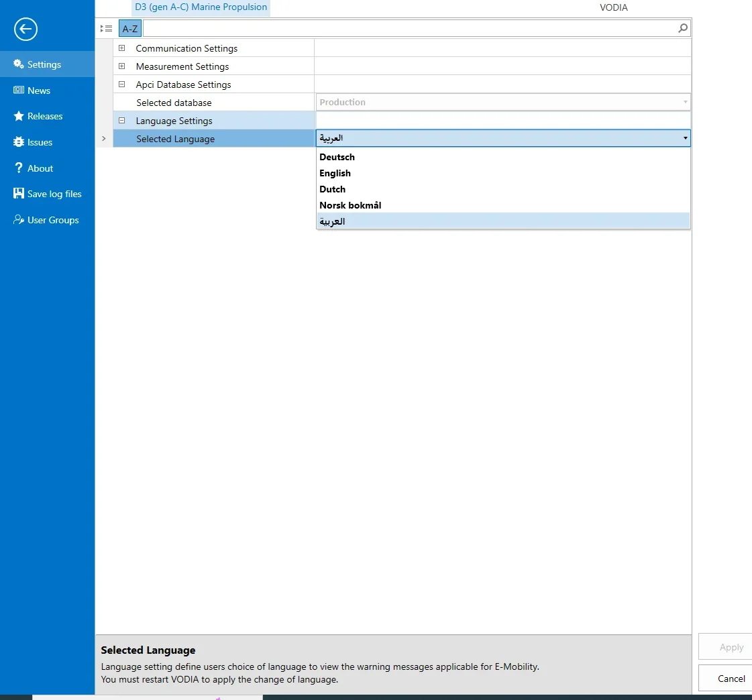Click the D3 (gen A-C) Marine Propulsion tab
752x700 pixels.
point(201,7)
